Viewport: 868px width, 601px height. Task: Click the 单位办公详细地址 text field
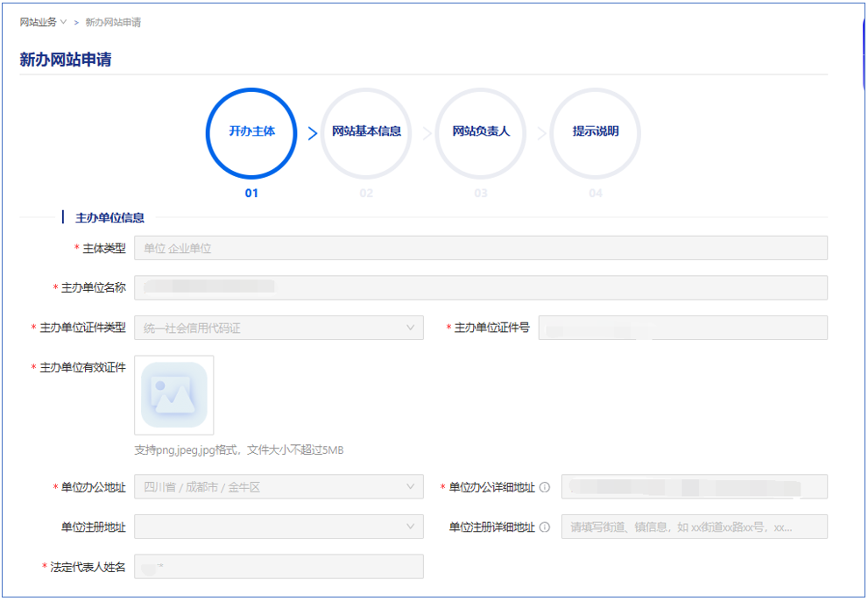pyautogui.click(x=694, y=487)
